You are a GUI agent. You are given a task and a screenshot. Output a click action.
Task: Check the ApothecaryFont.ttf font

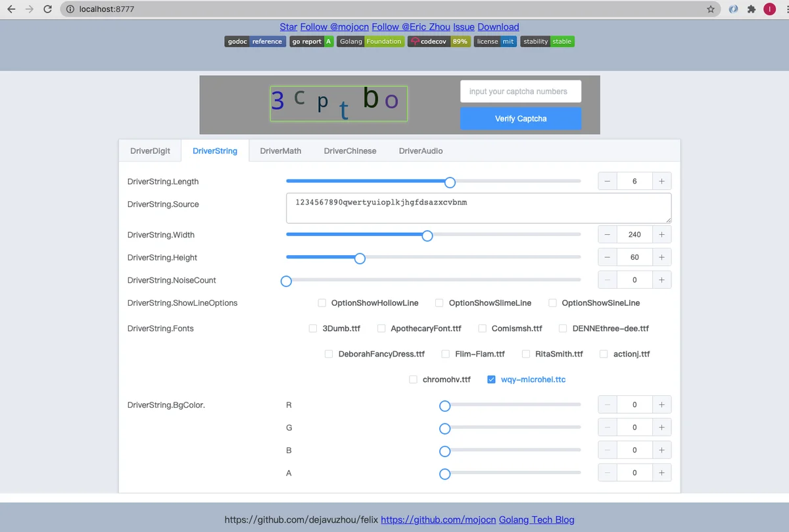(381, 328)
